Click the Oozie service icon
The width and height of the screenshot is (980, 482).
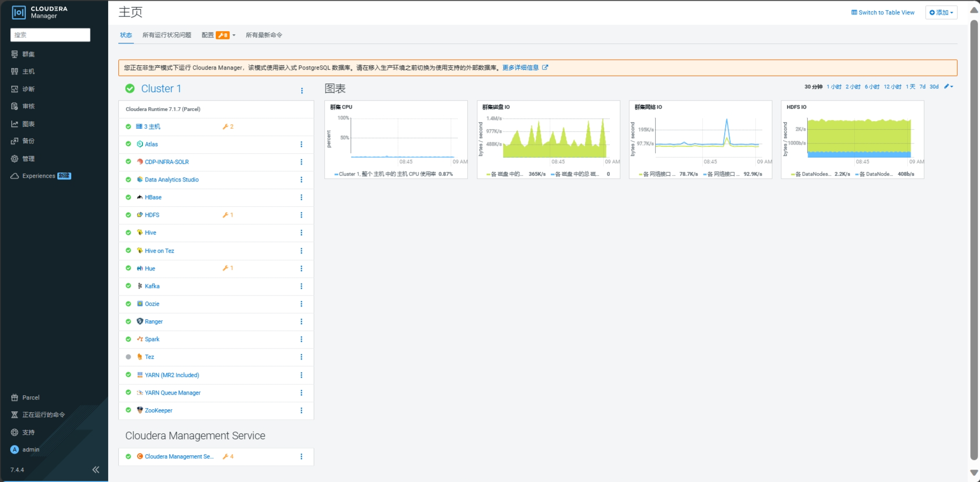coord(140,304)
